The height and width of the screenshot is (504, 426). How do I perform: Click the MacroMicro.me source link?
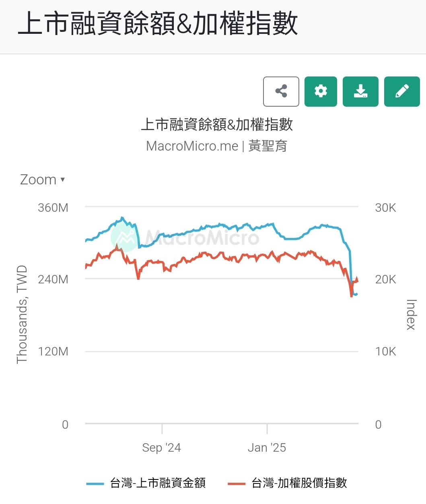(192, 146)
